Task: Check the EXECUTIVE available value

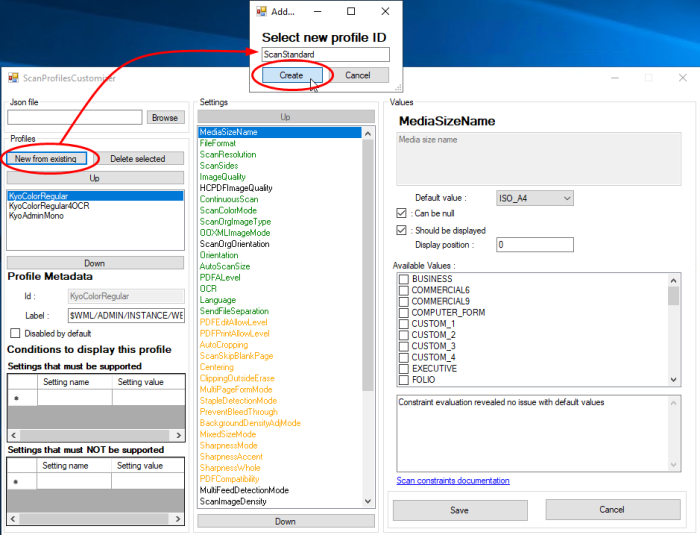Action: click(x=404, y=368)
